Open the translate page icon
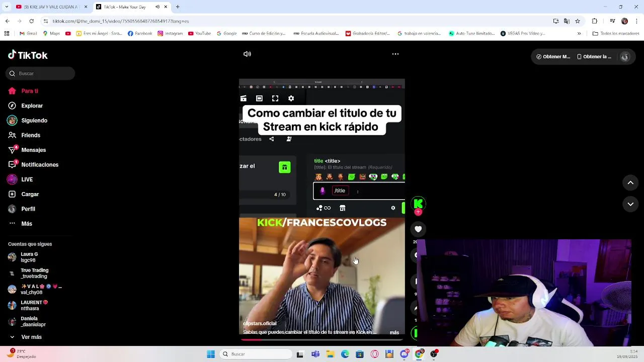 point(567,21)
